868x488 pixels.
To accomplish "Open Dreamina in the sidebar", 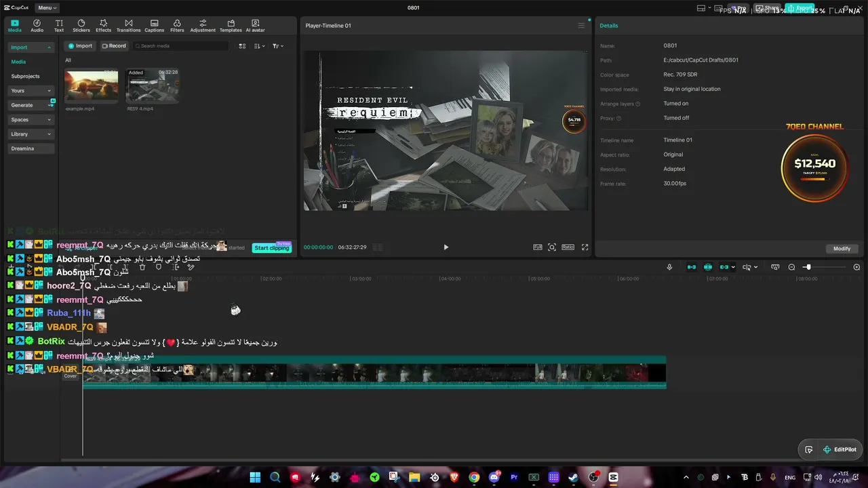I will pyautogui.click(x=31, y=148).
